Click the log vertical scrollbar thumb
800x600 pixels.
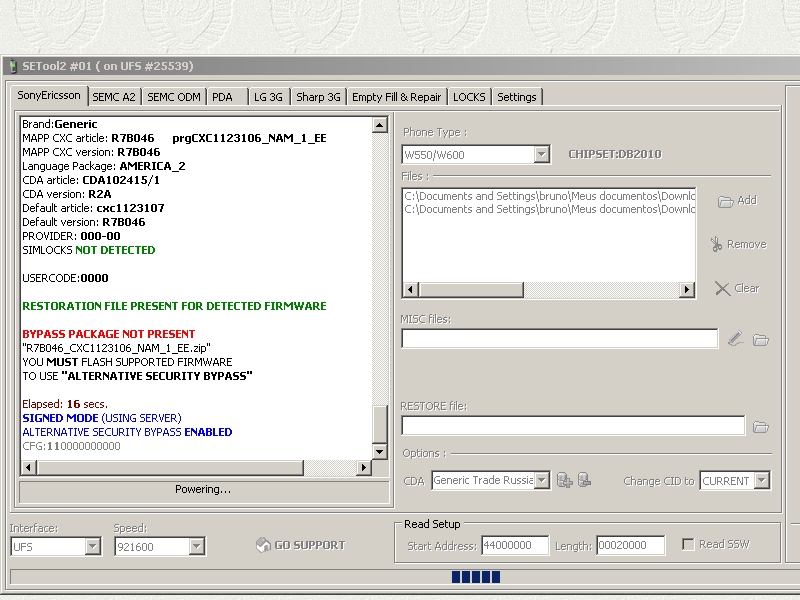[x=380, y=424]
